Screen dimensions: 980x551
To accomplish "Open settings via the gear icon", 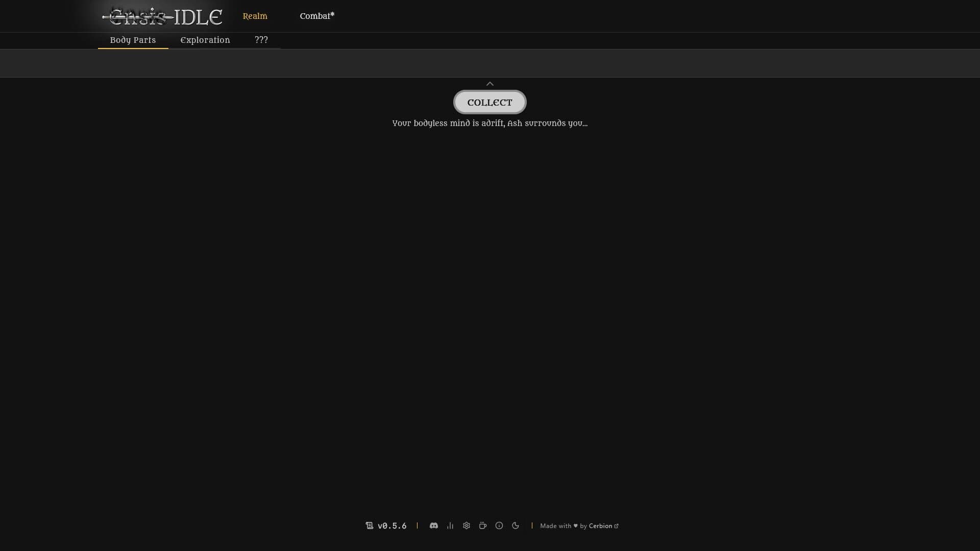I will pos(467,525).
